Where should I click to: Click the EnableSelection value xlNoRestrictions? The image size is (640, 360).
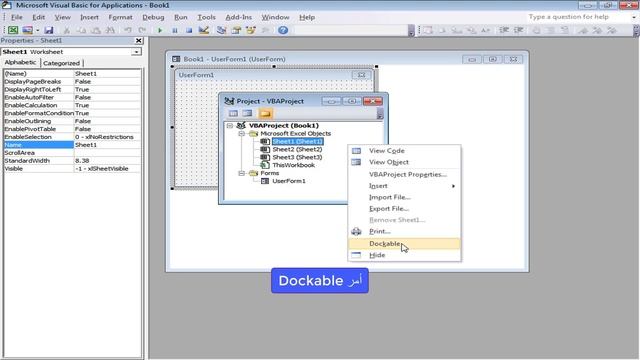(x=107, y=137)
